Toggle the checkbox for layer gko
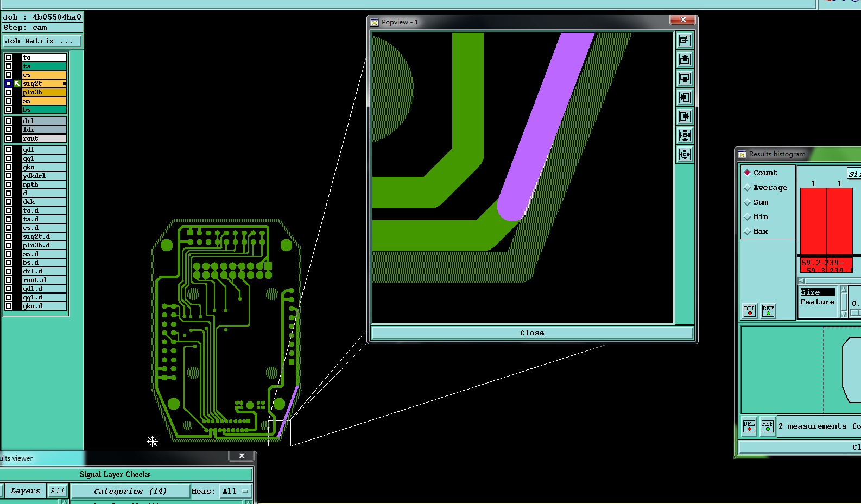 (9, 167)
